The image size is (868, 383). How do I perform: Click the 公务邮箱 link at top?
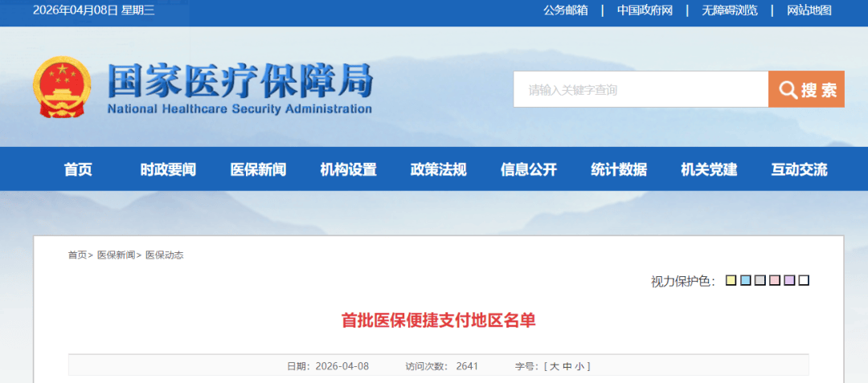(x=565, y=10)
